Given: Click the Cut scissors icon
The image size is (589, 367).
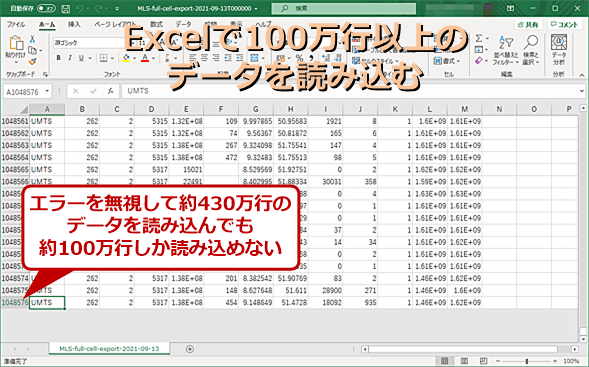Looking at the screenshot, I should tap(33, 39).
